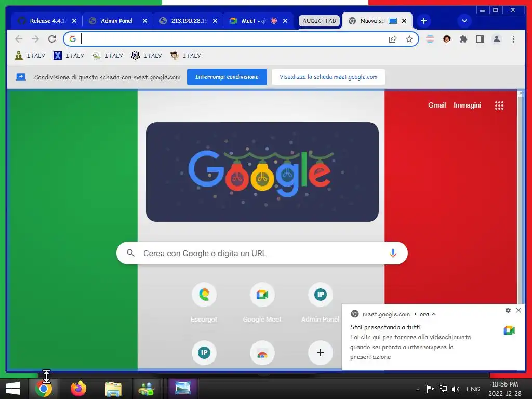The height and width of the screenshot is (399, 532).
Task: Start voice search with microphone icon
Action: tap(393, 253)
